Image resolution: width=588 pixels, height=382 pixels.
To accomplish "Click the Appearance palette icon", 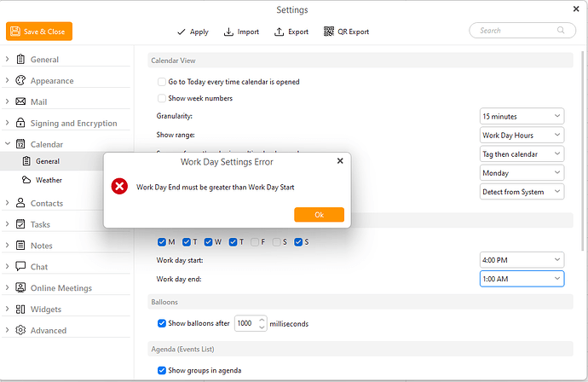I will 20,80.
